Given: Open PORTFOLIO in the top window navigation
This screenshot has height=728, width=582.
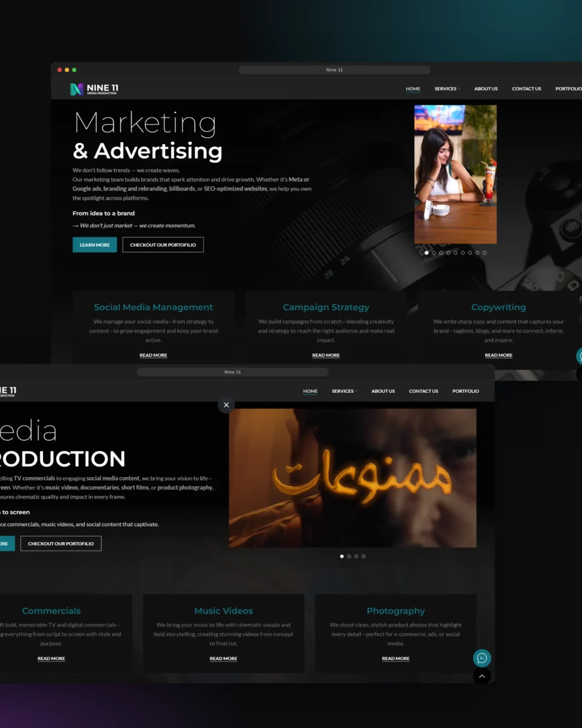Looking at the screenshot, I should [568, 89].
